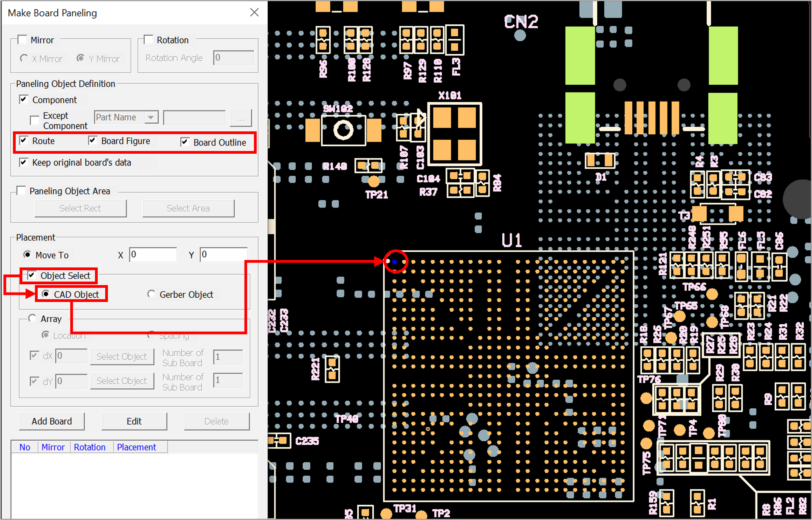
Task: Uncheck the Route checkbox
Action: 24,140
